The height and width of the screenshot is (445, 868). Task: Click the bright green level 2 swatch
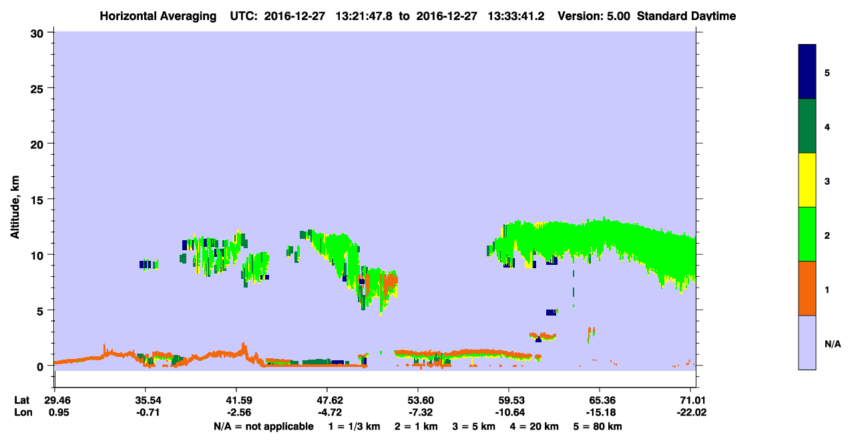[807, 234]
